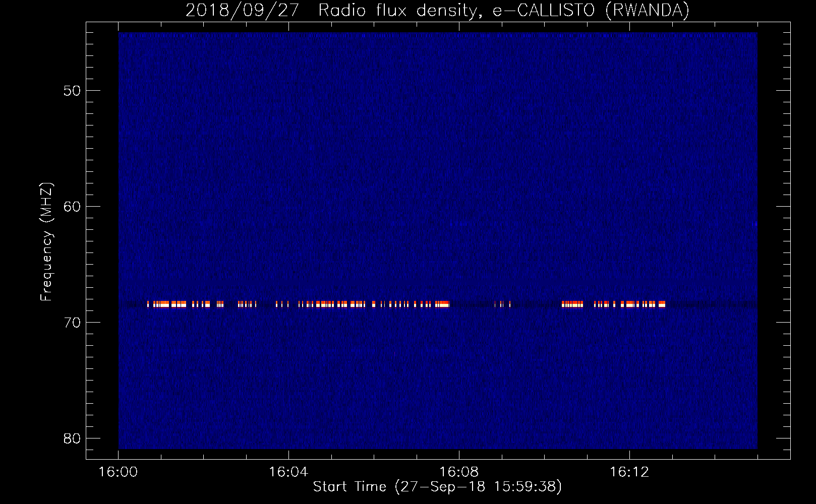This screenshot has height=504, width=816.
Task: Click the frequency tick label "70"
Action: click(72, 323)
